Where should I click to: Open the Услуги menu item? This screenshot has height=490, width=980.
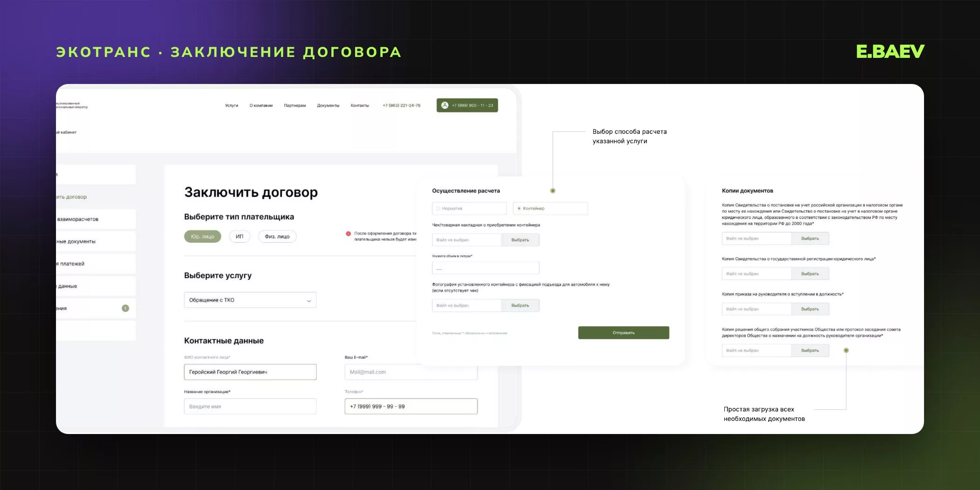pos(231,105)
